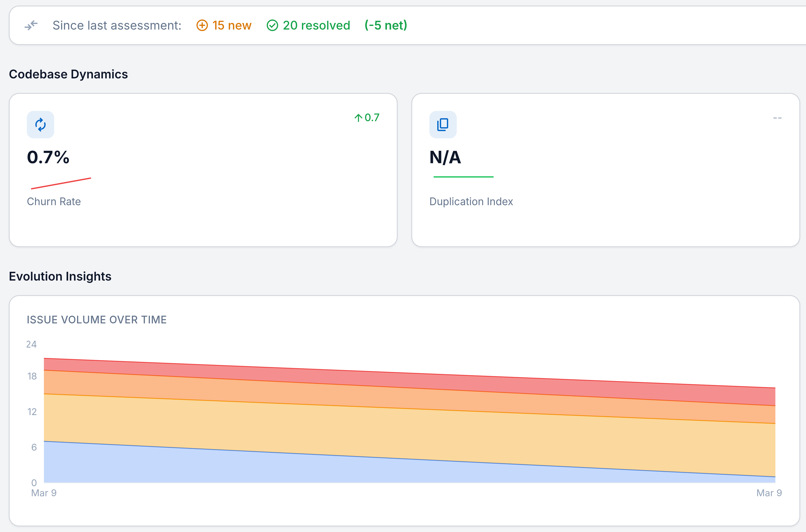Click the refresh icon on the Churn Rate card

point(40,124)
